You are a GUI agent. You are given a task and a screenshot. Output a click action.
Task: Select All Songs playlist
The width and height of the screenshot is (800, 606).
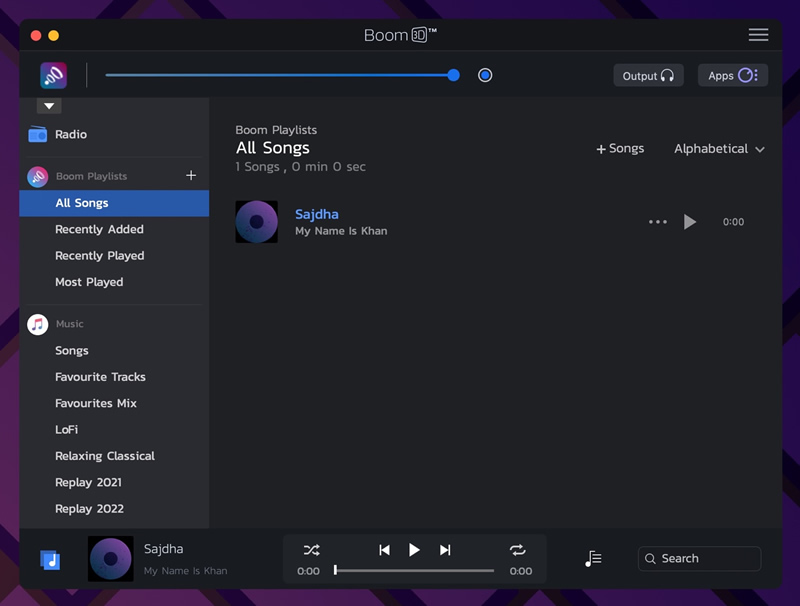coord(114,203)
